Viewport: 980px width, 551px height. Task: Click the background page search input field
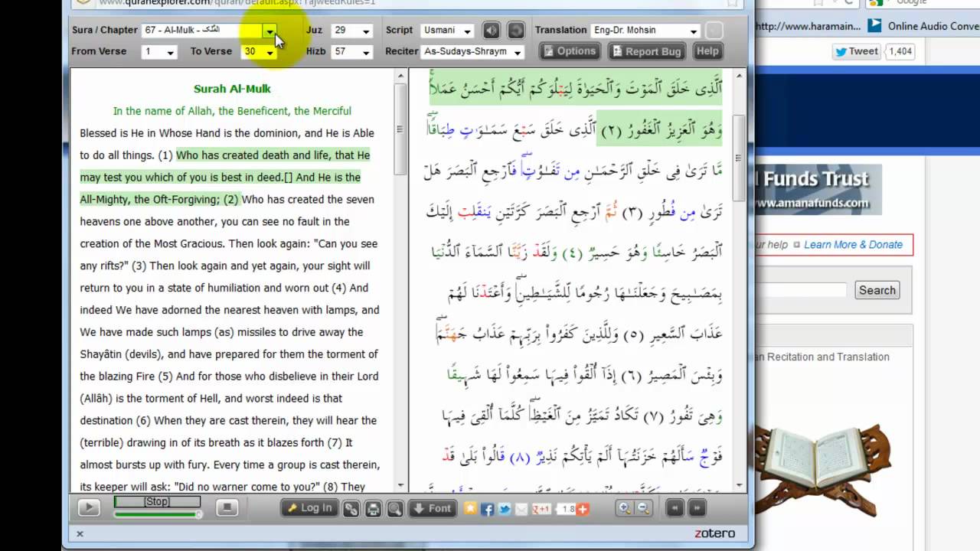click(x=801, y=290)
